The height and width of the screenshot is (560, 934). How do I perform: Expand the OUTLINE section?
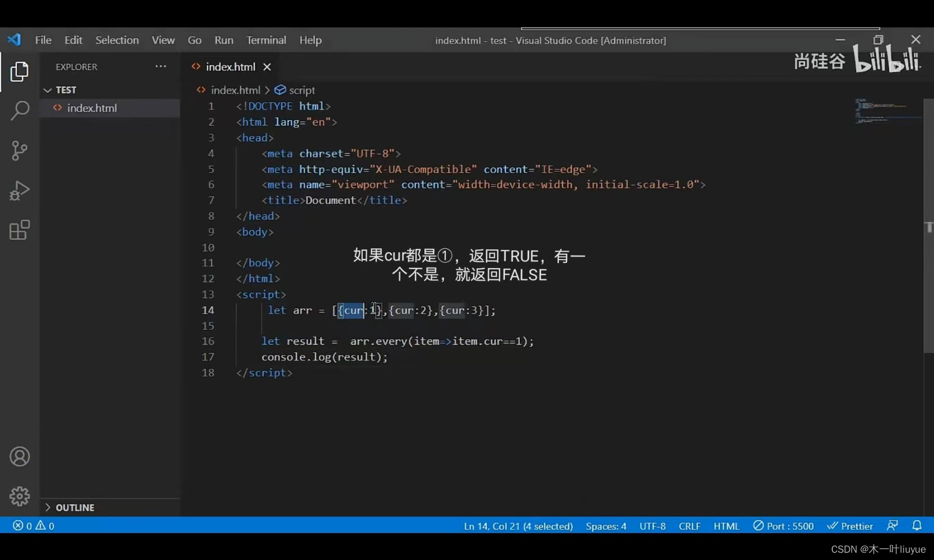(109, 507)
